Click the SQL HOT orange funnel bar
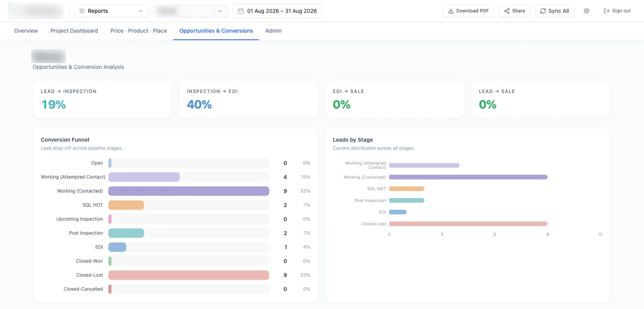The width and height of the screenshot is (644, 309). point(126,205)
